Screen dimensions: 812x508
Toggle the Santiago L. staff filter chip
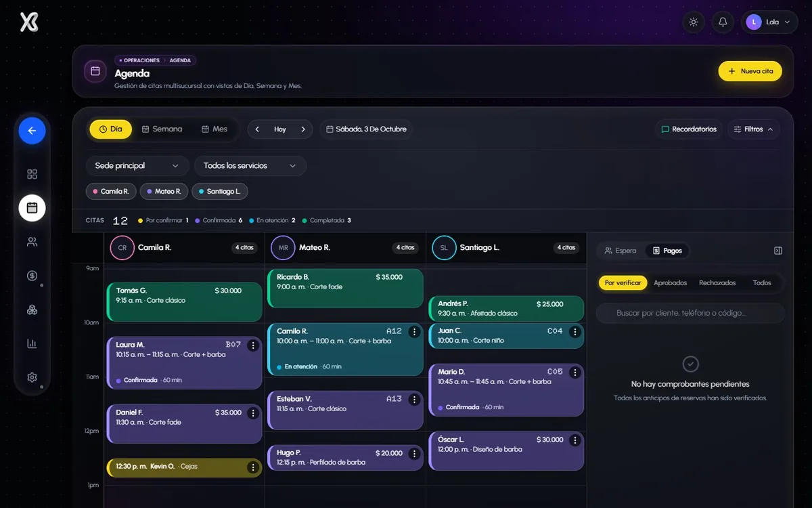coord(220,192)
